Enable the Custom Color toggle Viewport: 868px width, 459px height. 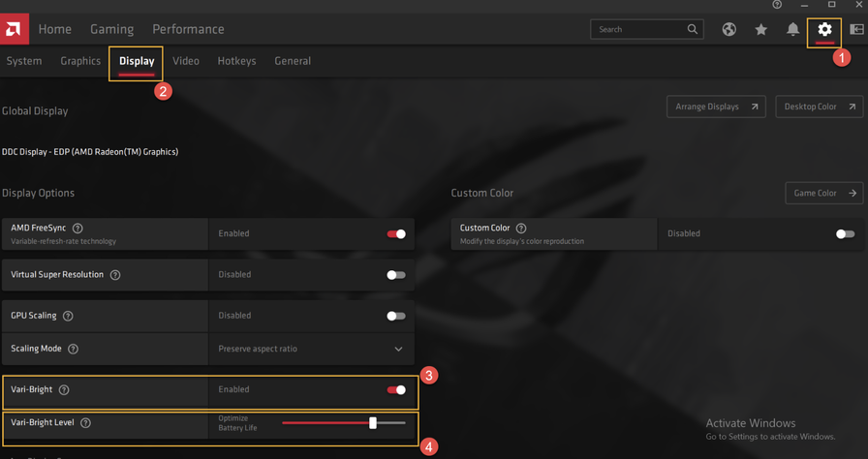point(845,233)
